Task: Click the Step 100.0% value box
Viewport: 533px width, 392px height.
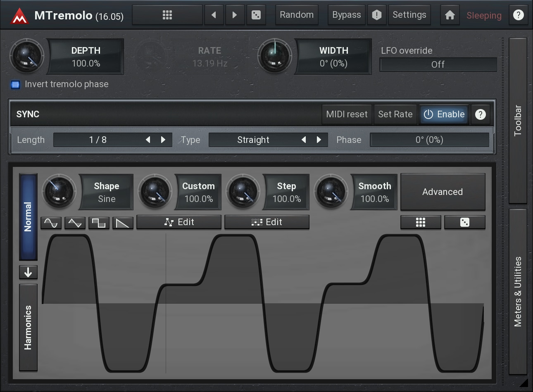Action: tap(286, 192)
